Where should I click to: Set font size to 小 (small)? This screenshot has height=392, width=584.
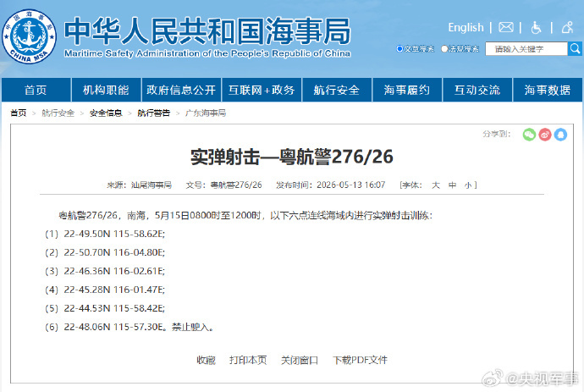tap(468, 185)
